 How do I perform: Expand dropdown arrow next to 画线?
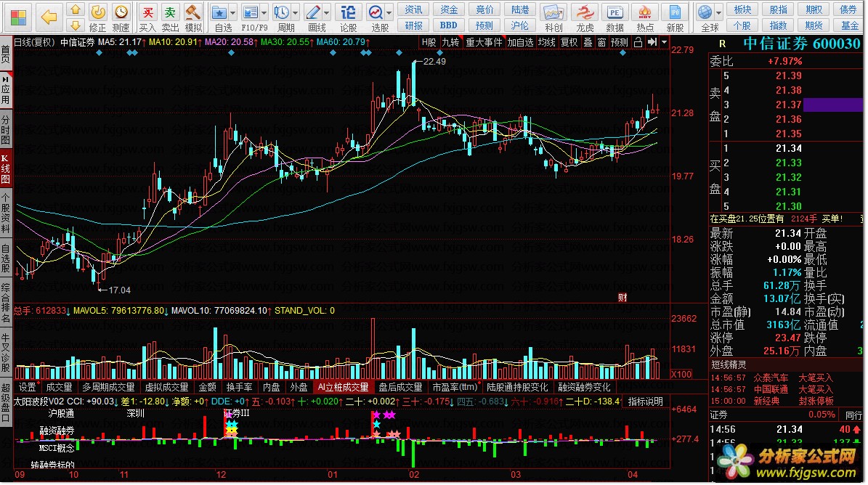tap(327, 12)
